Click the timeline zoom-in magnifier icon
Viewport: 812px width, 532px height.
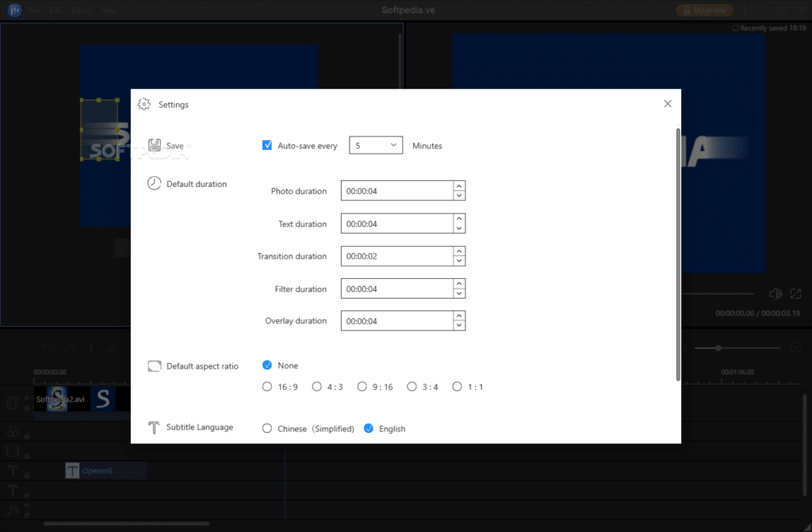click(796, 347)
